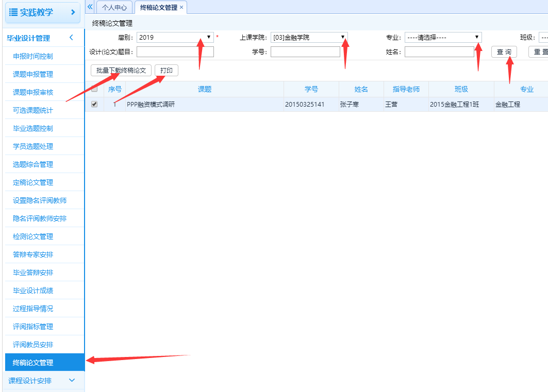
Task: Focus the 设计(论文)题目 text field
Action: [175, 52]
